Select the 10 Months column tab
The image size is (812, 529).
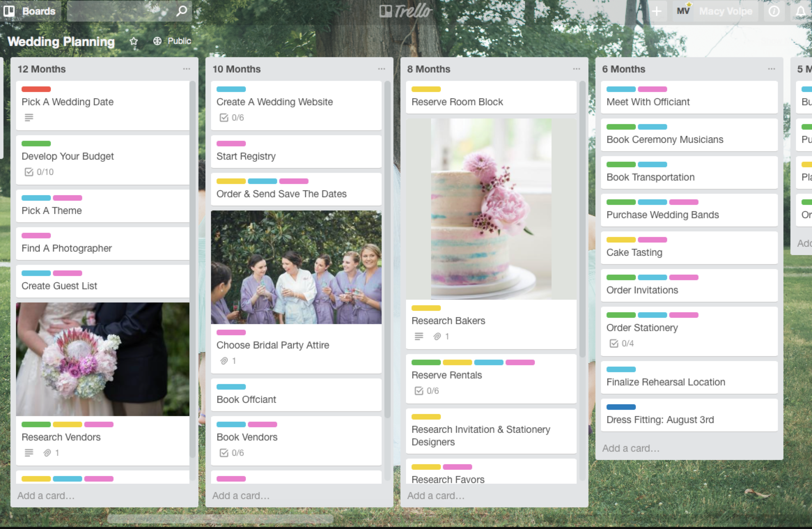[x=237, y=69]
